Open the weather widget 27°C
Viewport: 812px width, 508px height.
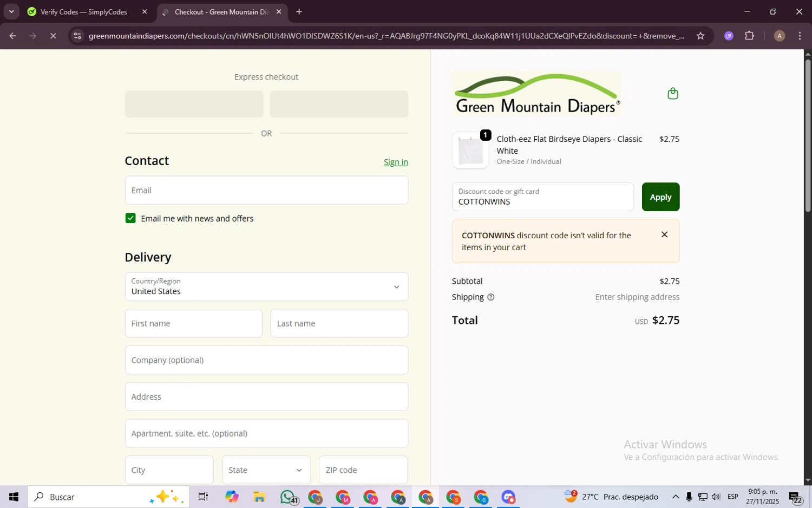point(611,497)
